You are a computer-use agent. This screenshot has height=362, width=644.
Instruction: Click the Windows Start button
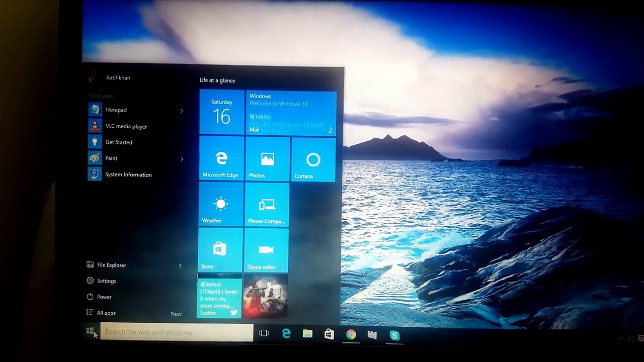[x=90, y=331]
